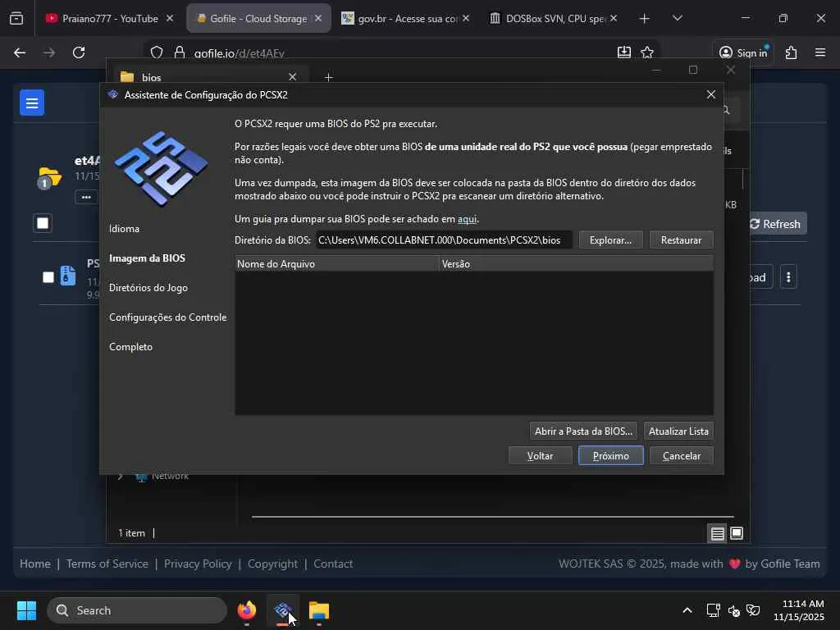Open a new Firefox tab
This screenshot has width=840, height=630.
click(644, 18)
